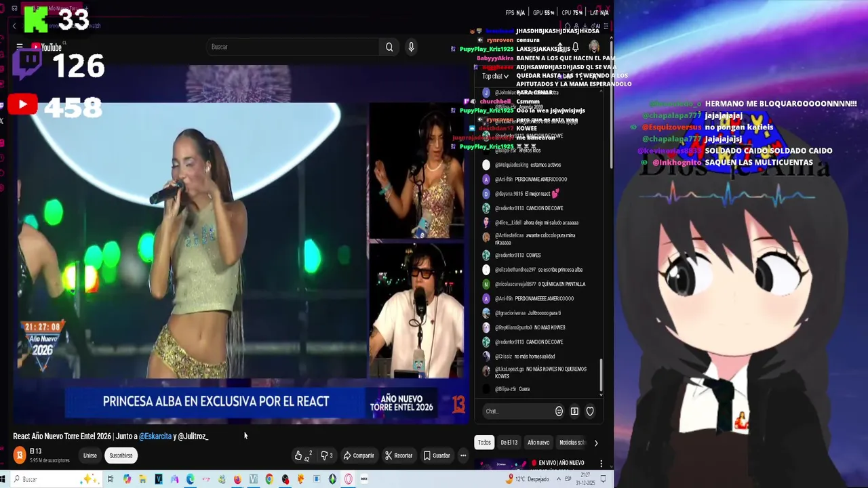This screenshot has height=488, width=868.
Task: Switch the ESP keyboard language indicator
Action: pos(569,479)
